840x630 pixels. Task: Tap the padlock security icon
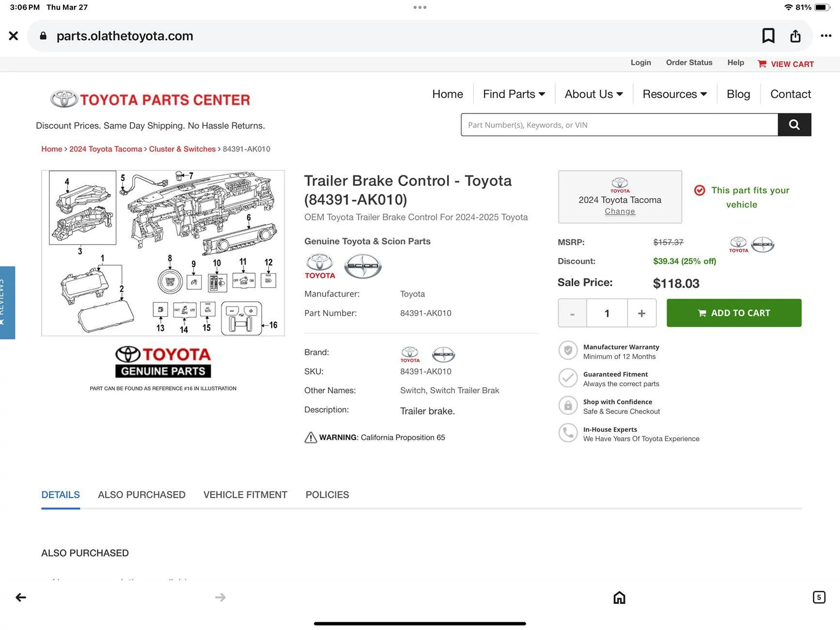pos(43,36)
